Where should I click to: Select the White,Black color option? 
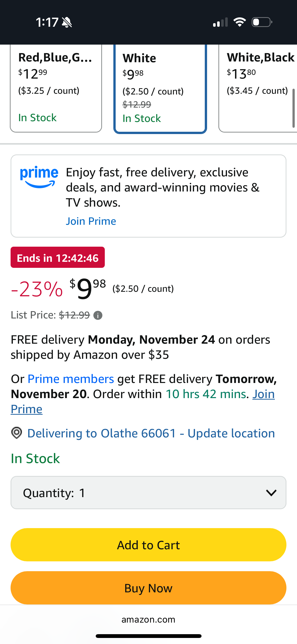point(258,88)
